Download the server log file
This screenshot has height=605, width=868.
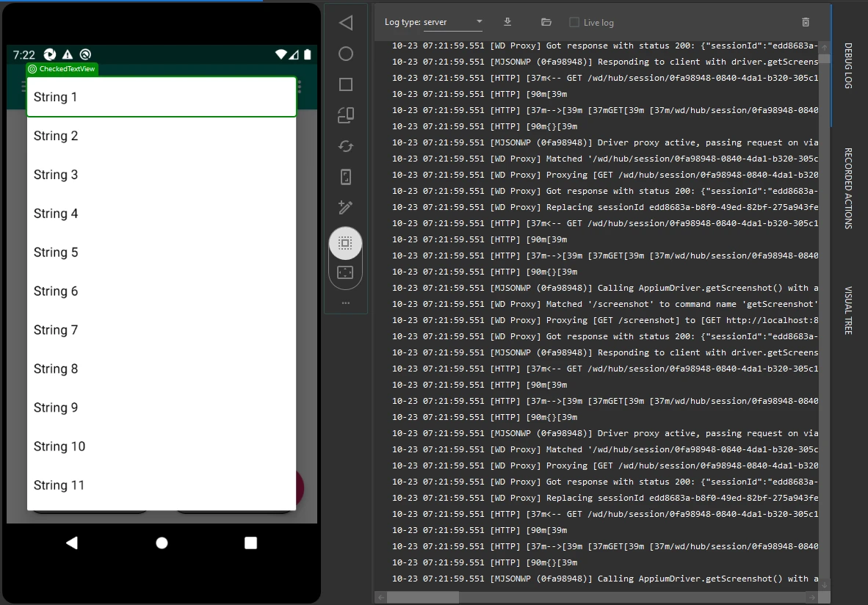(507, 22)
